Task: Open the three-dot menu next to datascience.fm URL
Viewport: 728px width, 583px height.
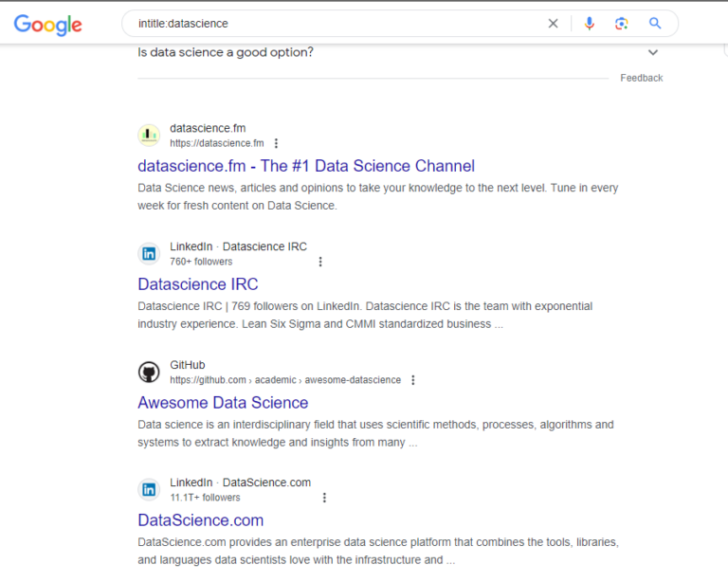Action: 276,143
